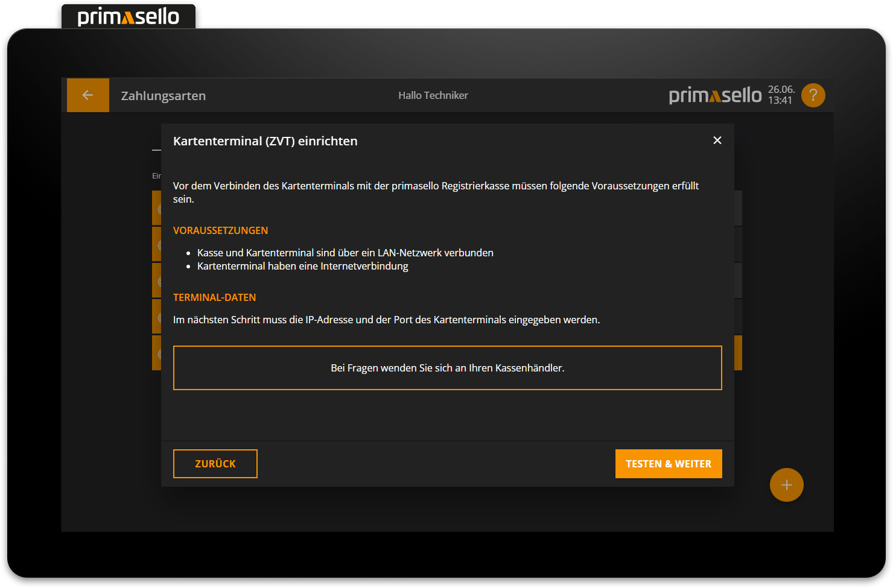893x588 pixels.
Task: Click the TERMINAL-DATEN section heading
Action: tap(214, 297)
